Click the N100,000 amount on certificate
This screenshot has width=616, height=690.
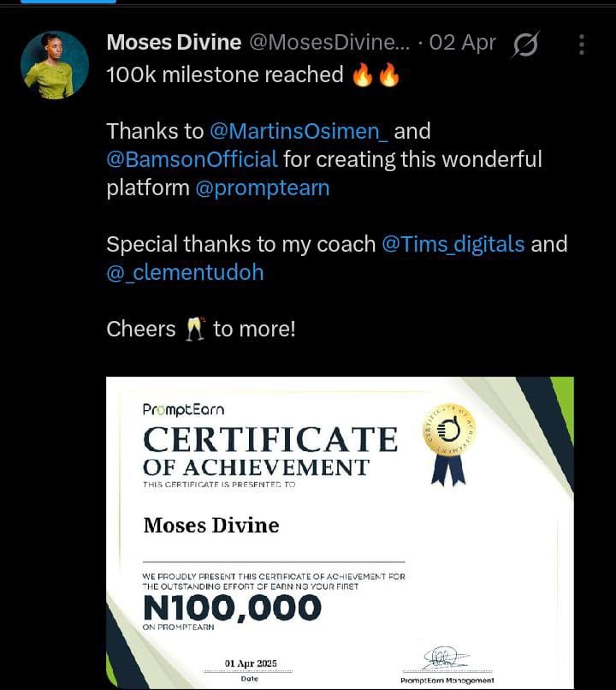(x=232, y=608)
